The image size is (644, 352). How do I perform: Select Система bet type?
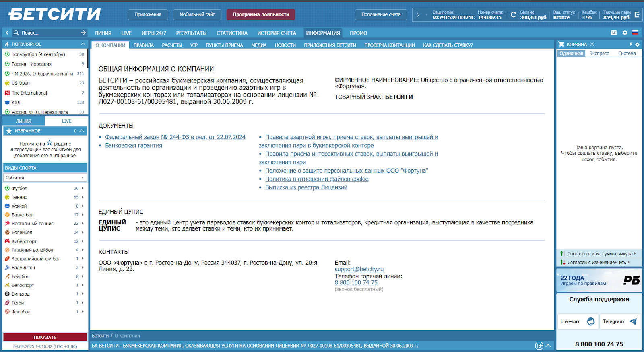627,54
